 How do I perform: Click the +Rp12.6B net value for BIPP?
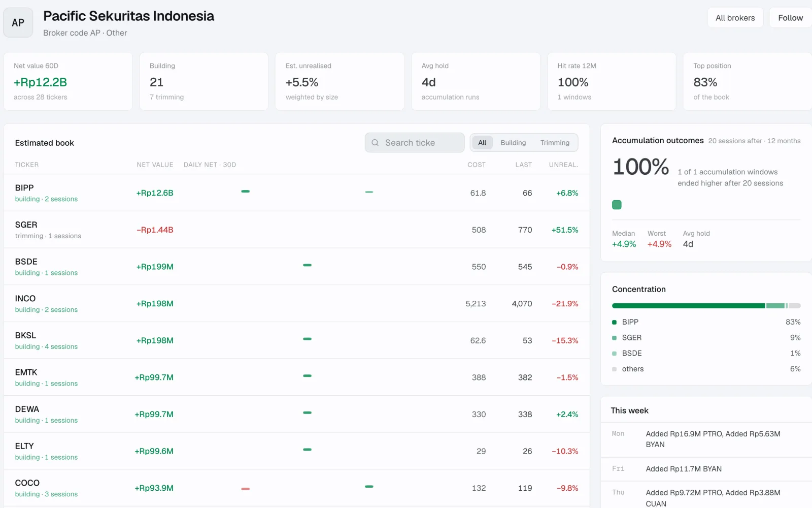(x=155, y=193)
